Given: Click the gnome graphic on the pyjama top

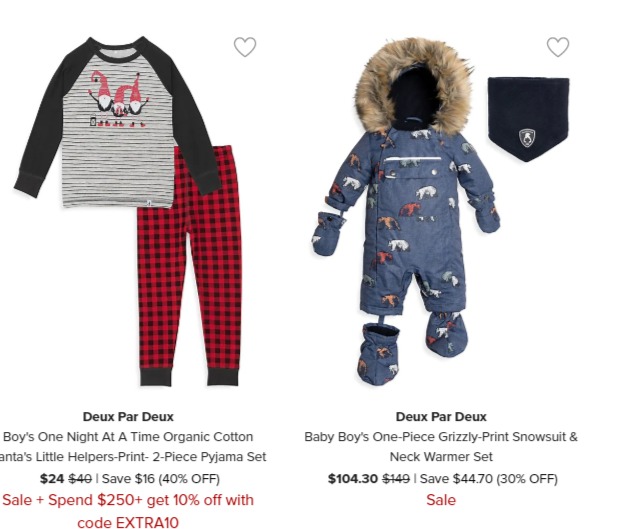Looking at the screenshot, I should pyautogui.click(x=118, y=100).
